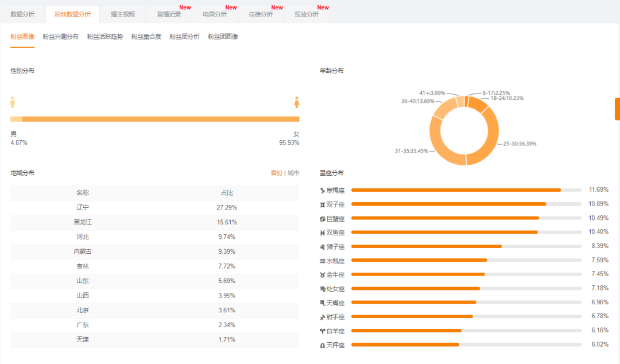The width and height of the screenshot is (620, 364).
Task: Click the 巨蟹座 Cancer zodiac icon
Action: (322, 219)
